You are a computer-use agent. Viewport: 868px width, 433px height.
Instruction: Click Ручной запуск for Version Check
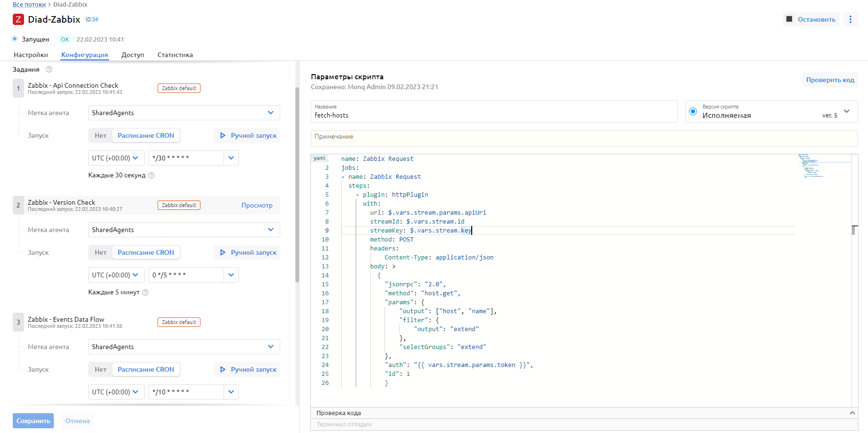coord(247,252)
